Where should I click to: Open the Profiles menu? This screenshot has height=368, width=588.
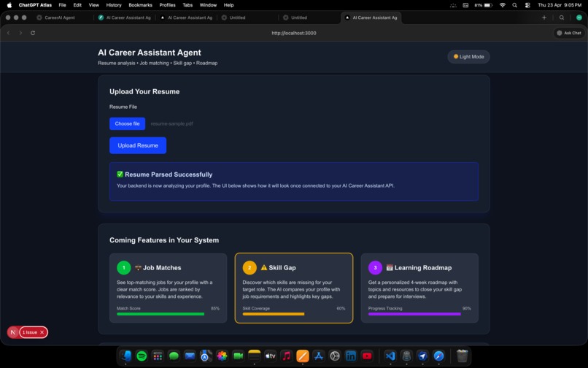(167, 5)
